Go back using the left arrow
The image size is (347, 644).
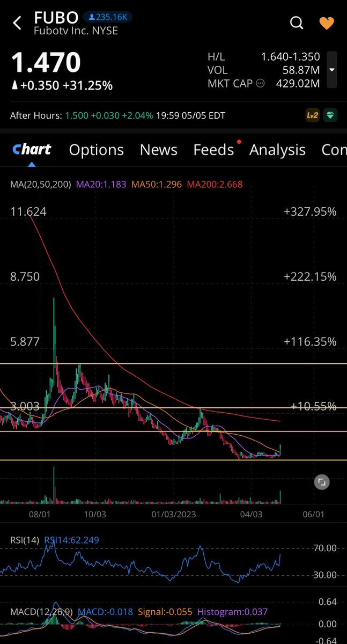pyautogui.click(x=17, y=23)
